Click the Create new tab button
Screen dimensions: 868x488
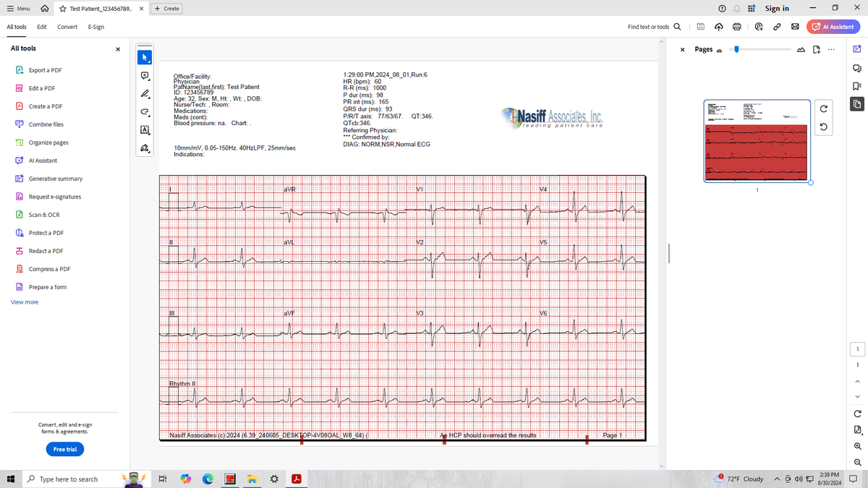167,9
